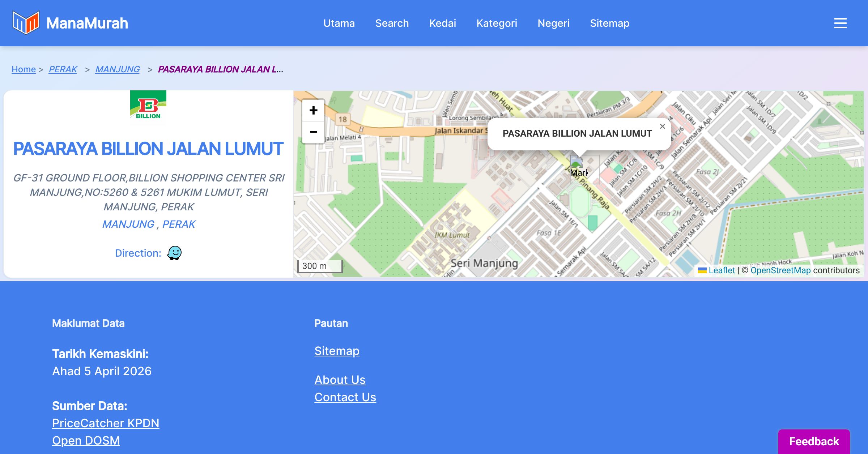Image resolution: width=868 pixels, height=454 pixels.
Task: Open Negeri navigation item
Action: pyautogui.click(x=553, y=23)
